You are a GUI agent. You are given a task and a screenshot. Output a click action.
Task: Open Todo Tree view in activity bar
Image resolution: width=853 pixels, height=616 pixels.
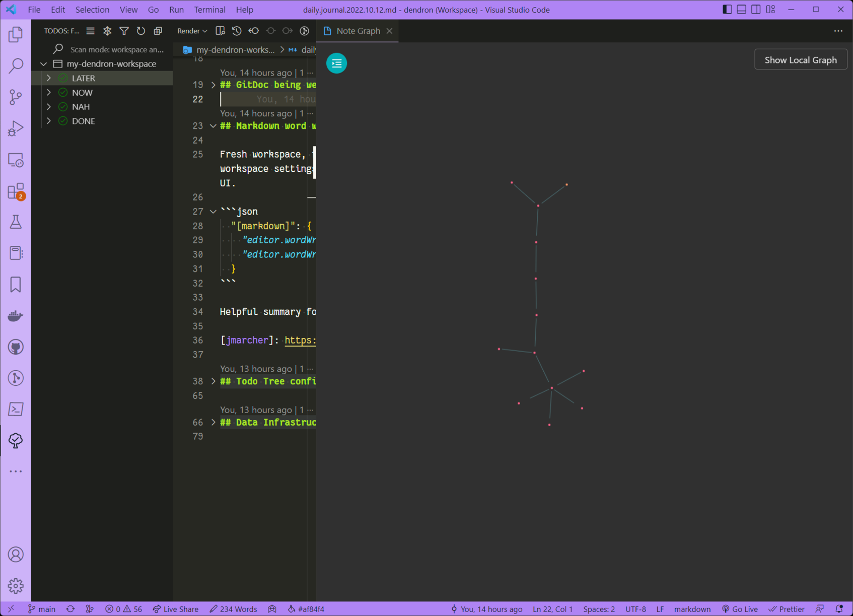click(x=16, y=441)
